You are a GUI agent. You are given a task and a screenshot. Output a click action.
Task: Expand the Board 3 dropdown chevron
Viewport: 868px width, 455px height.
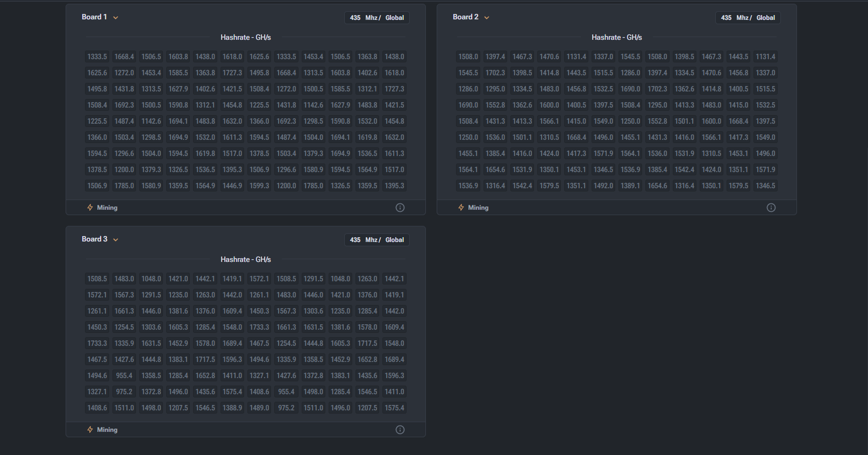[x=116, y=240]
